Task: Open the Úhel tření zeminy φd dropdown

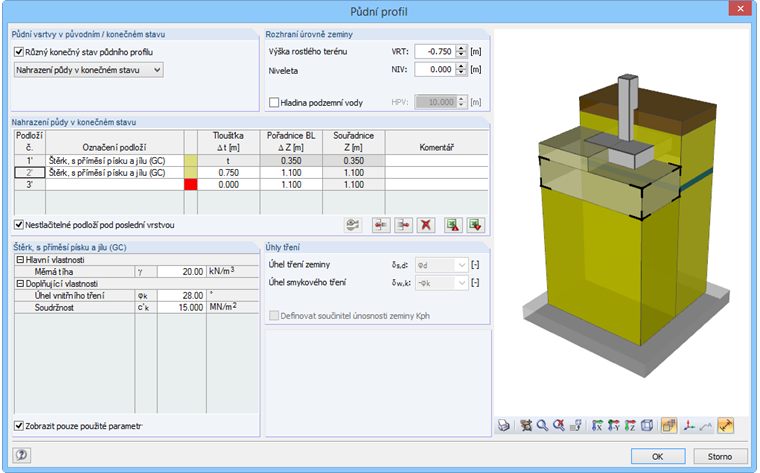Action: [x=442, y=265]
